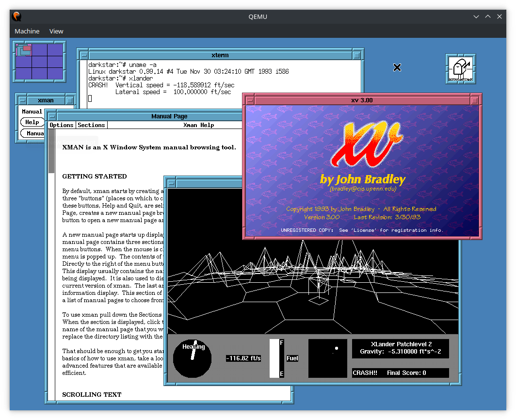Click the 'CRASH!! Final Score: 0' status

(401, 372)
